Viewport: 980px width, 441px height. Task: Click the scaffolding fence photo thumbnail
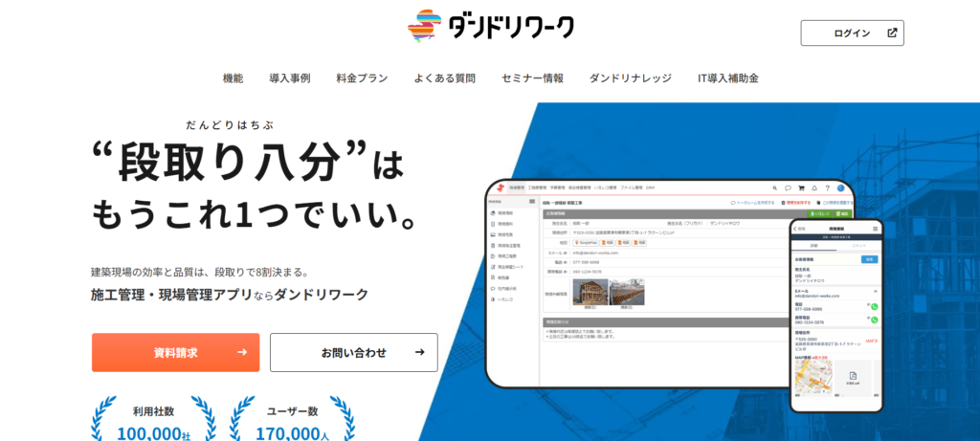coord(627,292)
